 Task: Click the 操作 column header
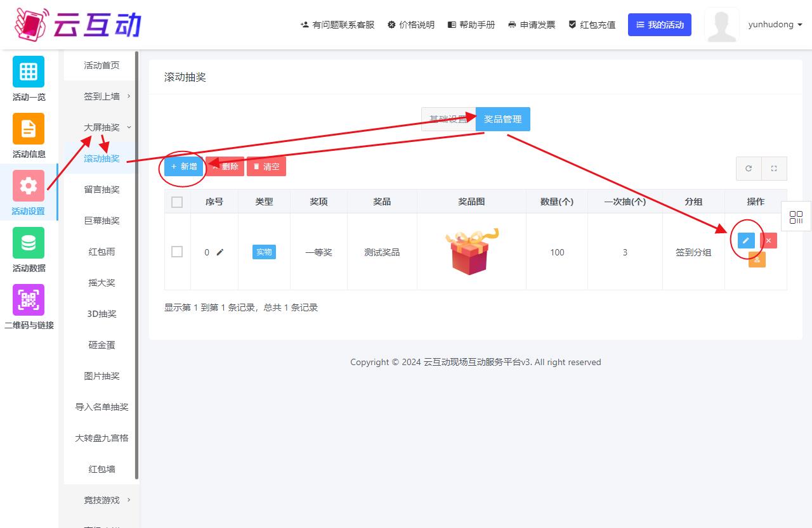pos(756,202)
